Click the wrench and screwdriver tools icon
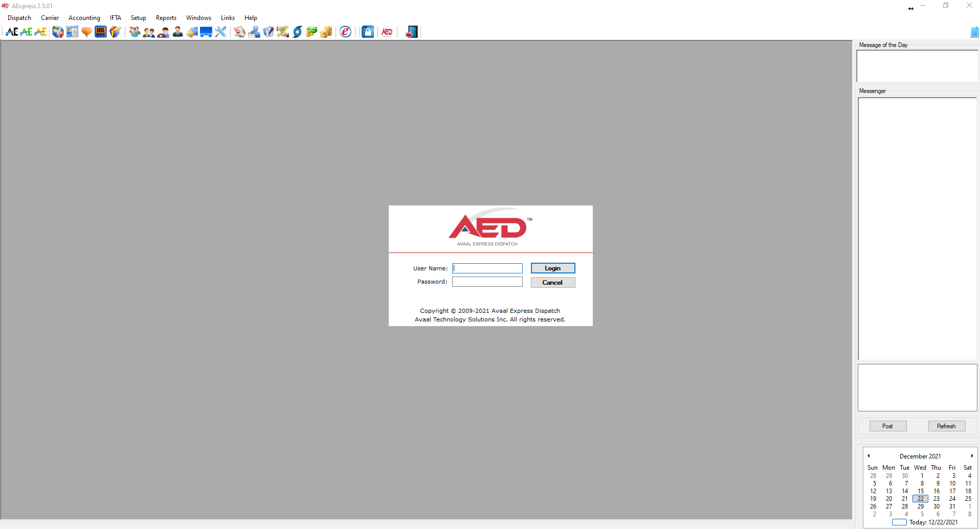 (221, 32)
